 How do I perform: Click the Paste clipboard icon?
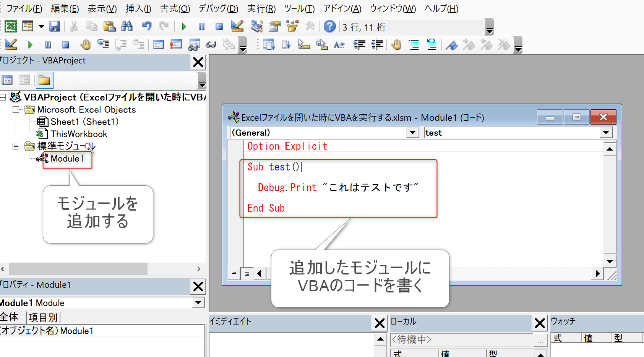click(x=109, y=26)
